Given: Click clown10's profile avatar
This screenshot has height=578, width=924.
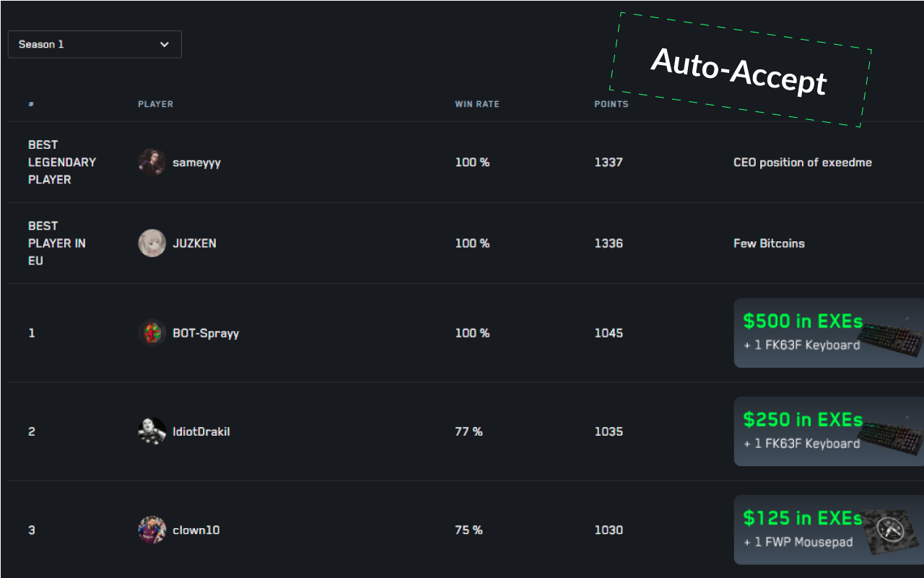Looking at the screenshot, I should click(152, 530).
